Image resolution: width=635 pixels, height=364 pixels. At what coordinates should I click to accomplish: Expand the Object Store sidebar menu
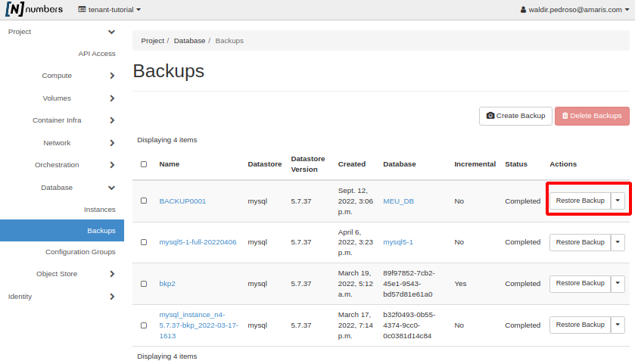76,274
